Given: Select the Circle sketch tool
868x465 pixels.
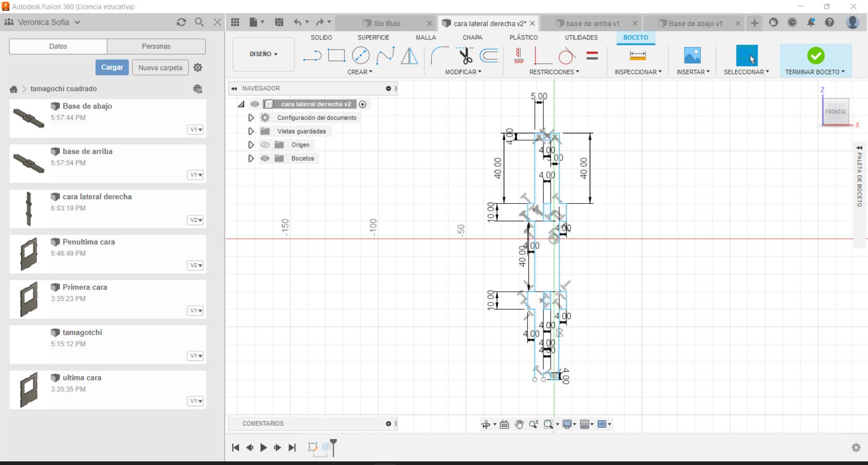Looking at the screenshot, I should click(360, 56).
